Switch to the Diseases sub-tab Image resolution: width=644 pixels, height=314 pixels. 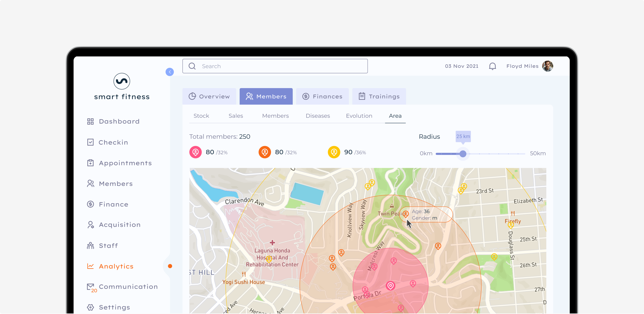click(x=318, y=116)
